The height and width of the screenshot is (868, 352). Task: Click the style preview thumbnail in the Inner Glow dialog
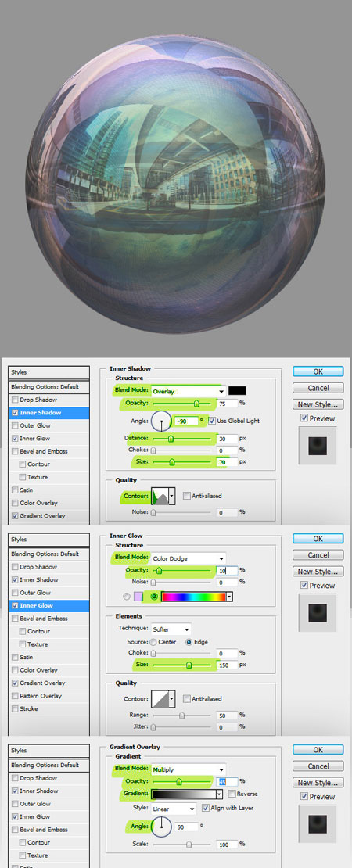pyautogui.click(x=317, y=613)
